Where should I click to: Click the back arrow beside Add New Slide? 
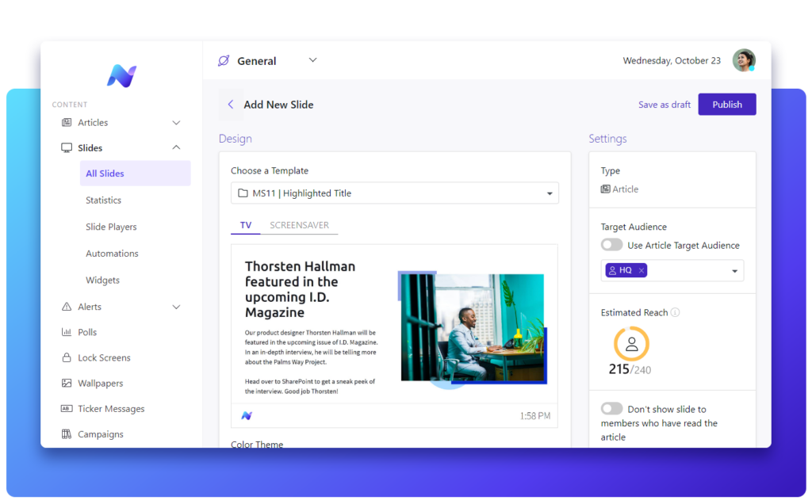pos(231,104)
